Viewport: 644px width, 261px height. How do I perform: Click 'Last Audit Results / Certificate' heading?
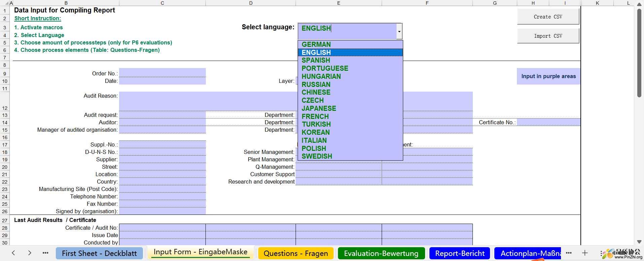click(x=55, y=220)
